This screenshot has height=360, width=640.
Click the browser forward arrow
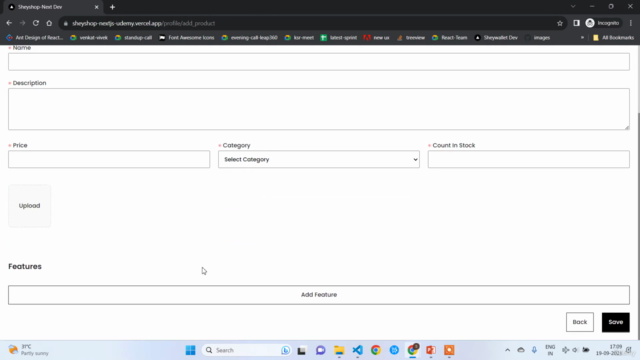pyautogui.click(x=22, y=23)
